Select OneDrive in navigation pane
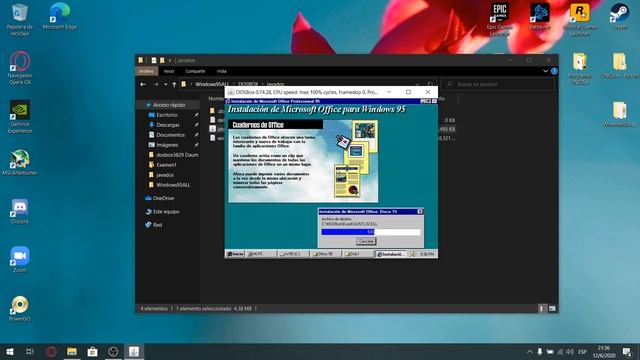 163,198
